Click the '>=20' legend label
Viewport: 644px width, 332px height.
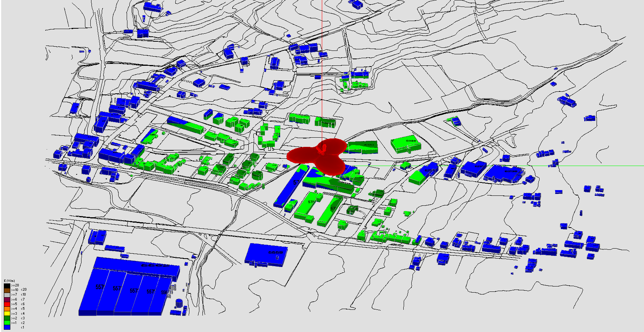15,285
